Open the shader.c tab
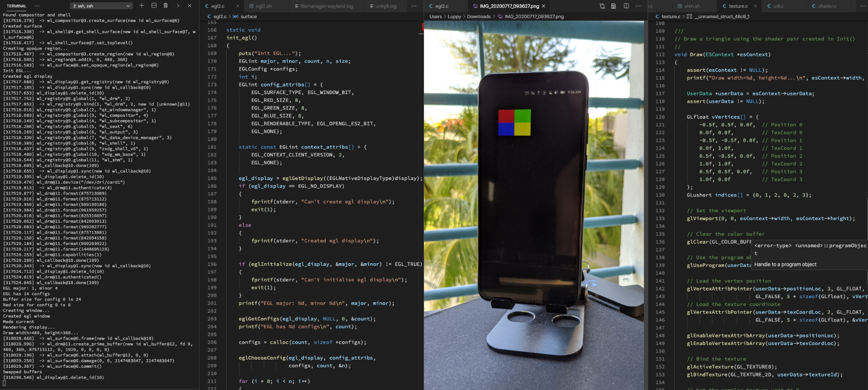 tap(827, 6)
